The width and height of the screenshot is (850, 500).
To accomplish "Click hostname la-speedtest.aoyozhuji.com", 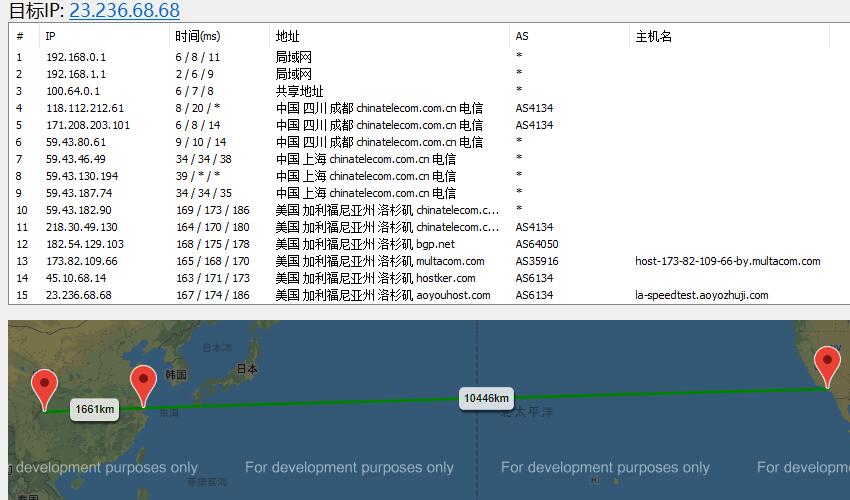I will 701,295.
